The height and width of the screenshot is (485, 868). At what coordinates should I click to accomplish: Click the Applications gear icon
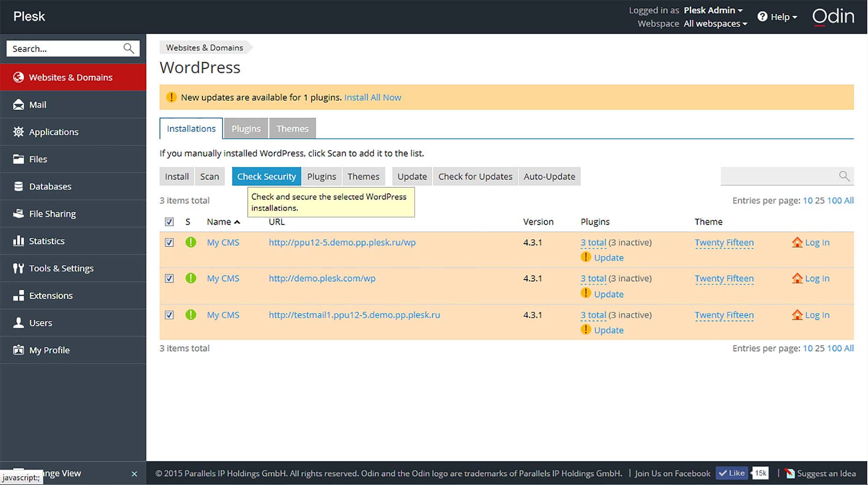coord(18,132)
